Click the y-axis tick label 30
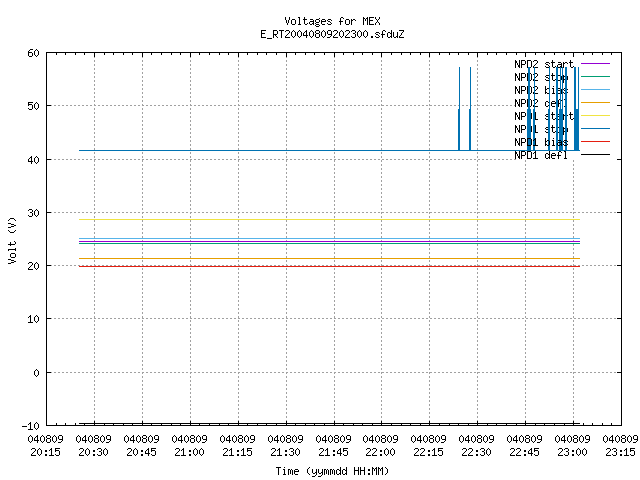The height and width of the screenshot is (480, 640). pos(33,213)
